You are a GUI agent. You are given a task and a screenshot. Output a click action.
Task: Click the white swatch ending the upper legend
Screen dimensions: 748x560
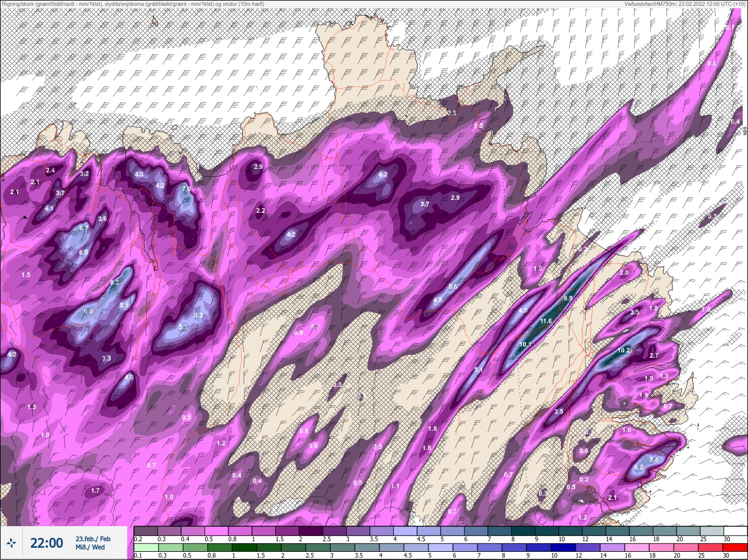click(x=735, y=531)
